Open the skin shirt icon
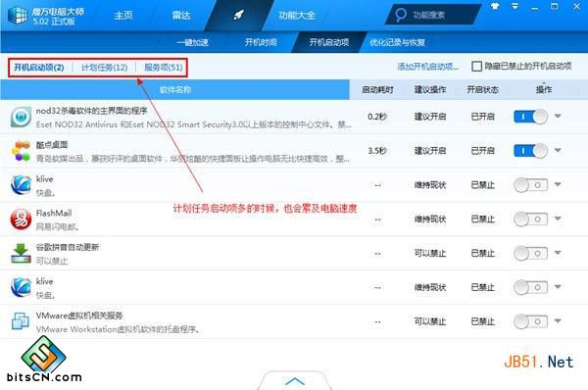The width and height of the screenshot is (588, 390). pos(495,7)
